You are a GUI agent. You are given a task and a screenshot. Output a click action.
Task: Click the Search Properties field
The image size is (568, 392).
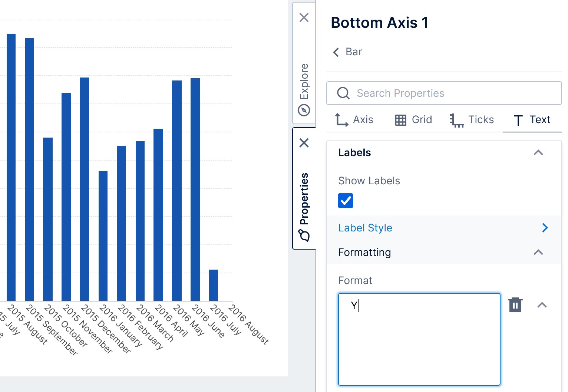click(426, 93)
